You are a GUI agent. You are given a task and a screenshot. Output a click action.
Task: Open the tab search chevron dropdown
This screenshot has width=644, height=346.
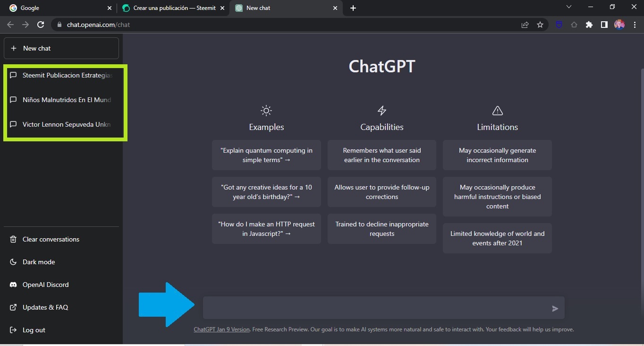[x=569, y=7]
